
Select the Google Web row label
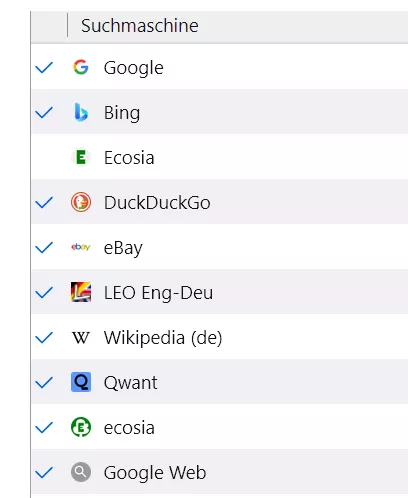click(x=155, y=472)
